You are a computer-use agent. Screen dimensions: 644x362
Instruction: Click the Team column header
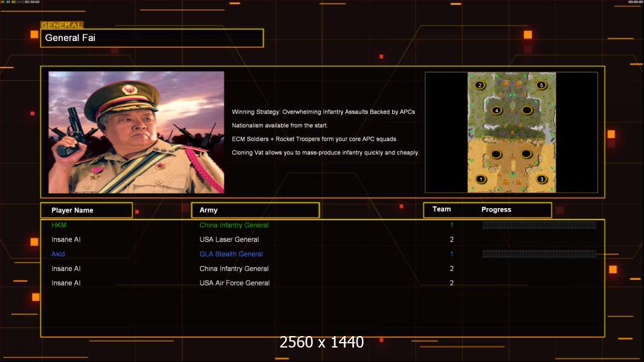(x=442, y=209)
